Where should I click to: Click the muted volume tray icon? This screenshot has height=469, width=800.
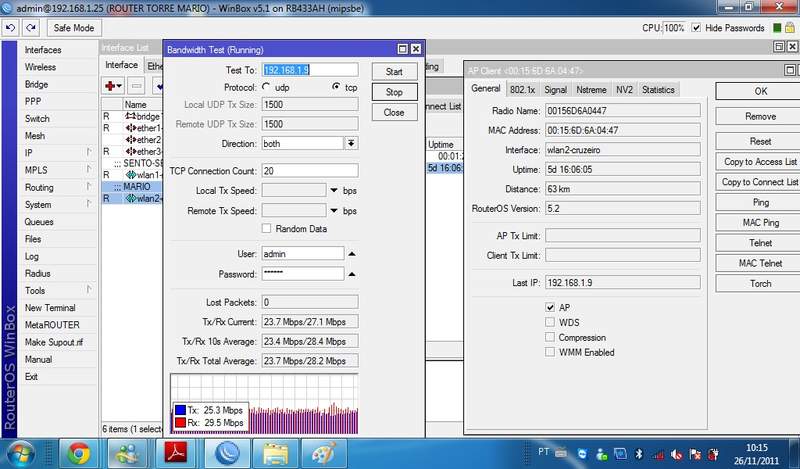pos(677,454)
